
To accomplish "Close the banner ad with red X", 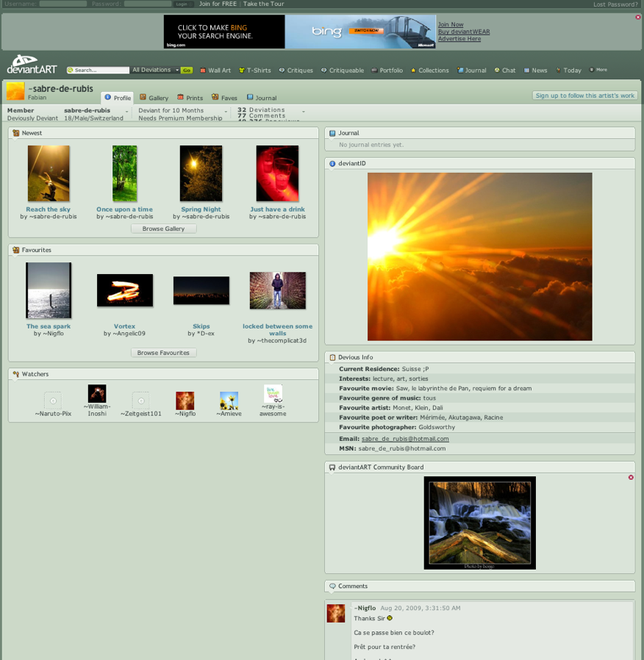I will point(638,17).
